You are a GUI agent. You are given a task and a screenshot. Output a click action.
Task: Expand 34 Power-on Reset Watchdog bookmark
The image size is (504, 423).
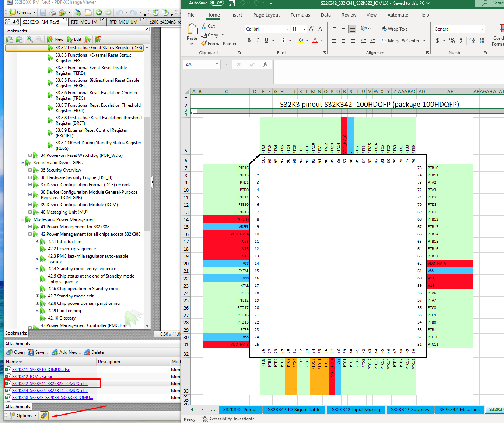30,155
